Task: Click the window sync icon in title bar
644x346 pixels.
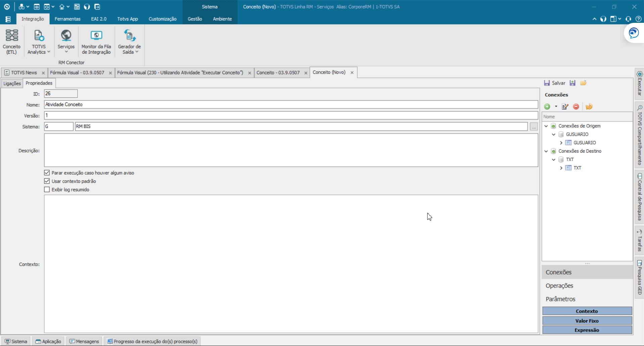Action: coord(47,7)
